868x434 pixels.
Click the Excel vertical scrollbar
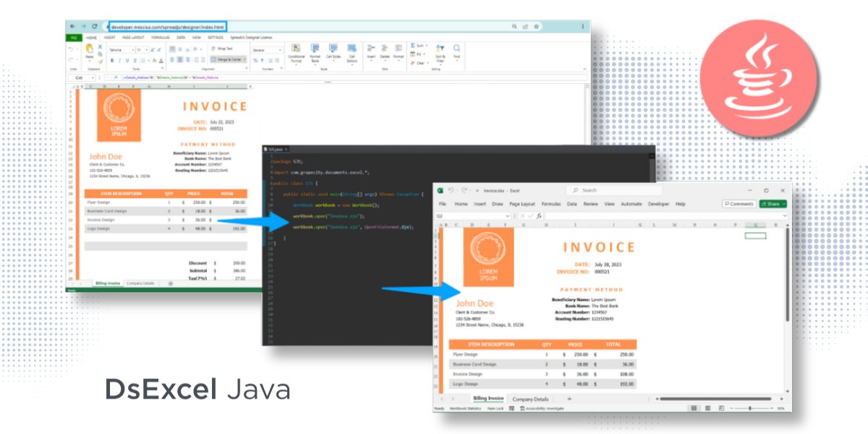coord(788,275)
